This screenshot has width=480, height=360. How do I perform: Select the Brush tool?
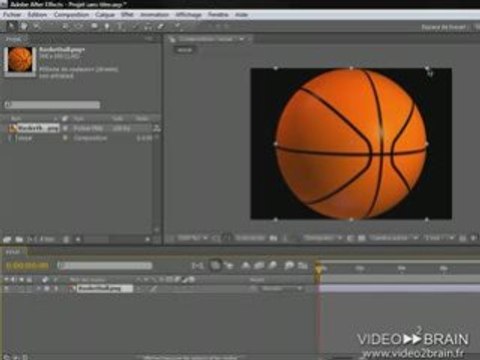point(135,26)
